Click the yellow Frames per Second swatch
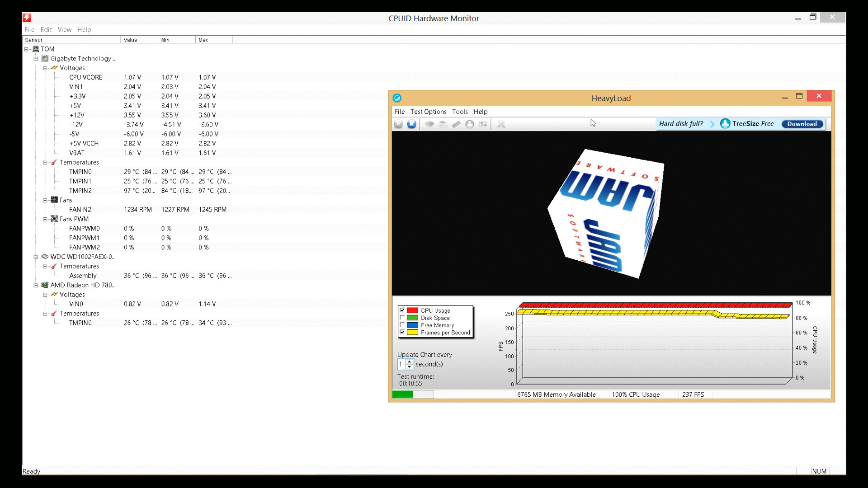Viewport: 868px width, 488px height. [412, 333]
